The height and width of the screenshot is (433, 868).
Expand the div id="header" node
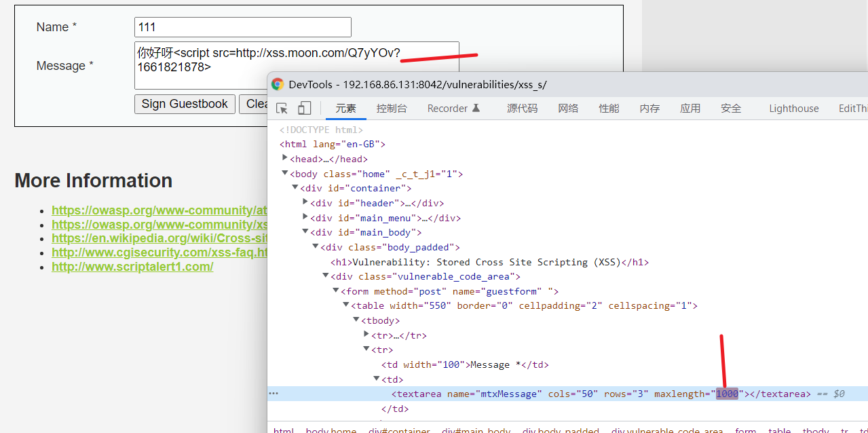coord(305,203)
